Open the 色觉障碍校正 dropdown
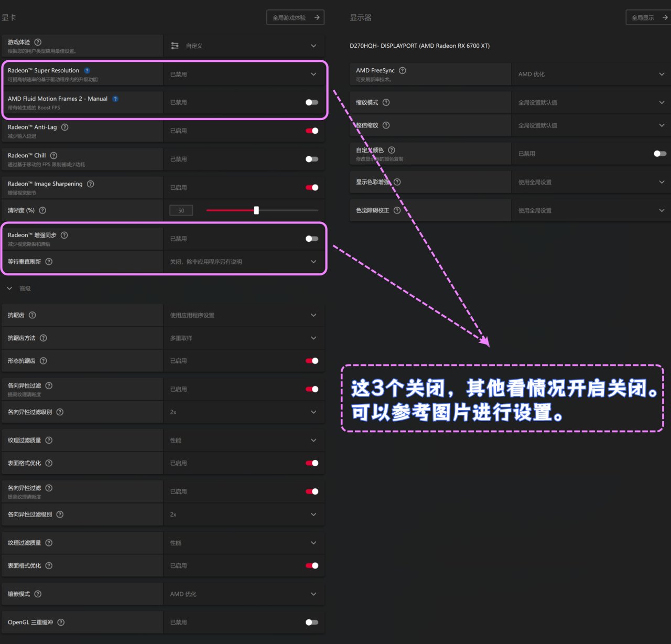 click(x=591, y=210)
